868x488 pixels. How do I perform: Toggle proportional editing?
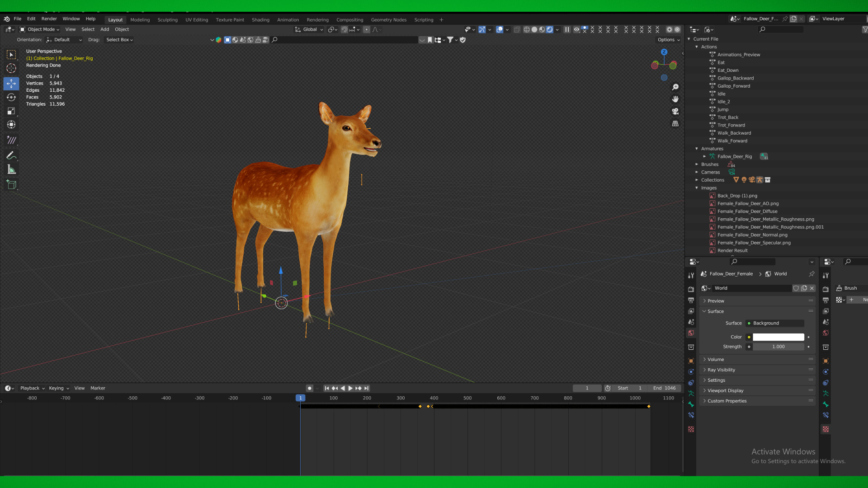tap(367, 29)
